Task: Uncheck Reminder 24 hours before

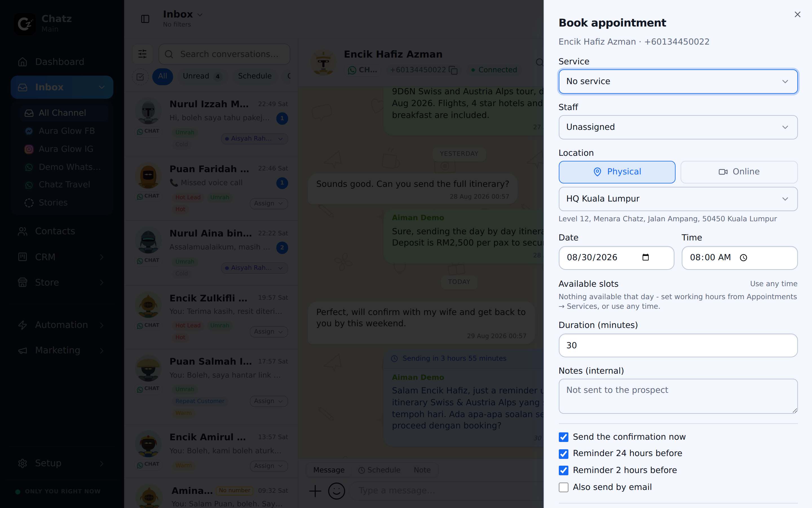Action: 563,454
